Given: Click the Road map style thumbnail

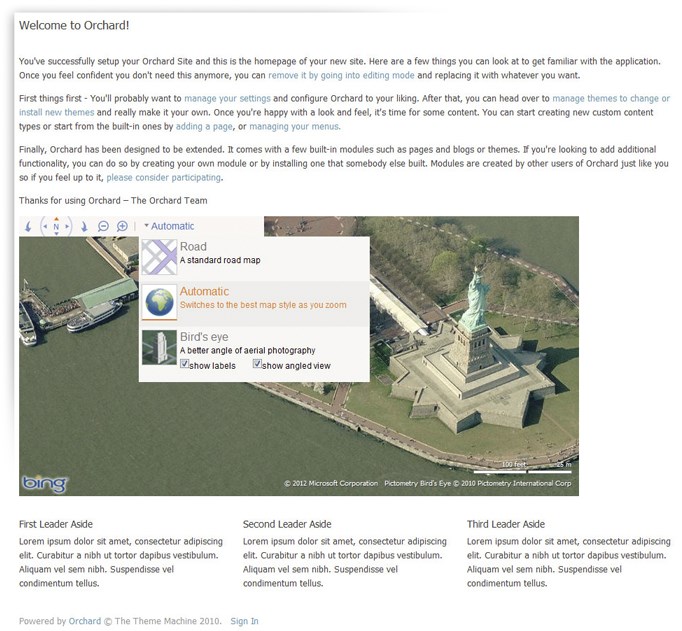Looking at the screenshot, I should click(159, 257).
